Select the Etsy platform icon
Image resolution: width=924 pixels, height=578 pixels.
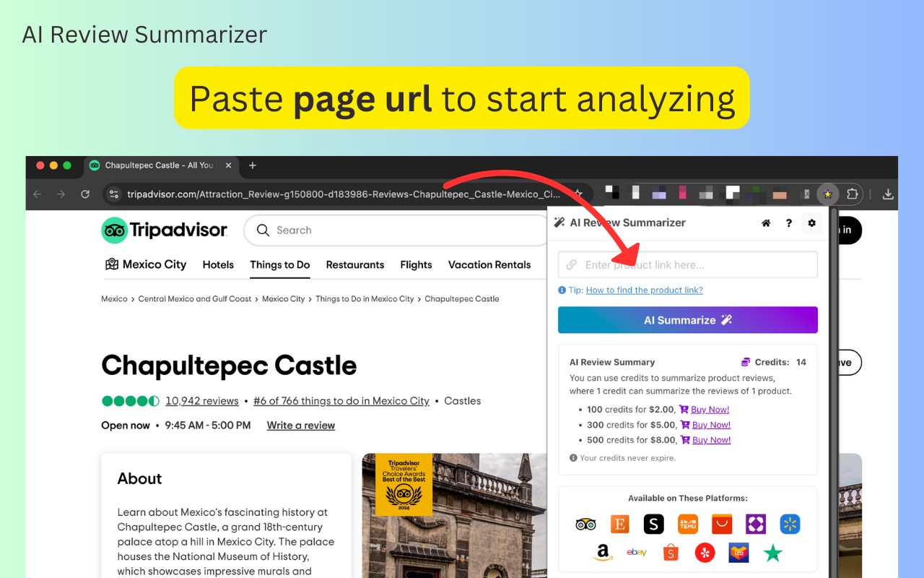pyautogui.click(x=619, y=524)
